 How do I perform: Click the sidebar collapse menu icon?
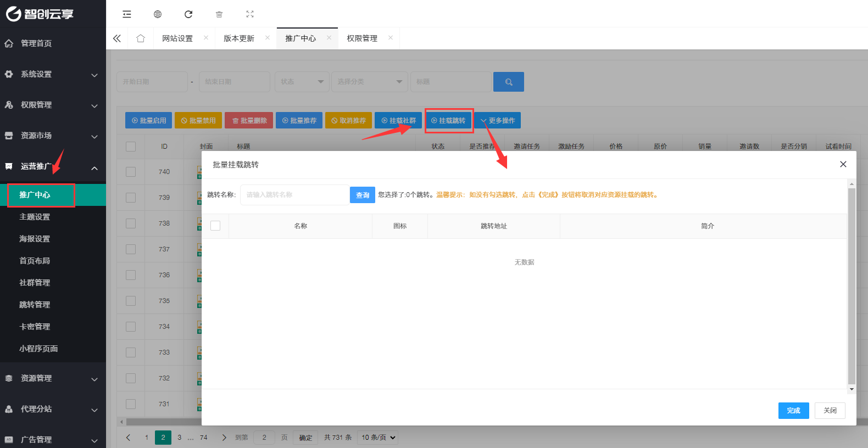coord(127,14)
